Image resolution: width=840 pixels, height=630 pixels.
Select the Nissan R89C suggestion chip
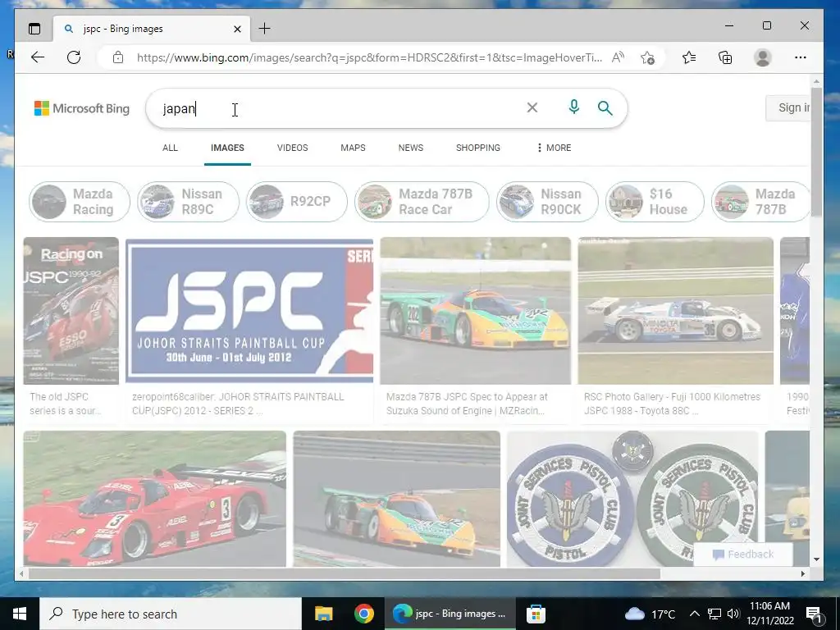pyautogui.click(x=188, y=202)
